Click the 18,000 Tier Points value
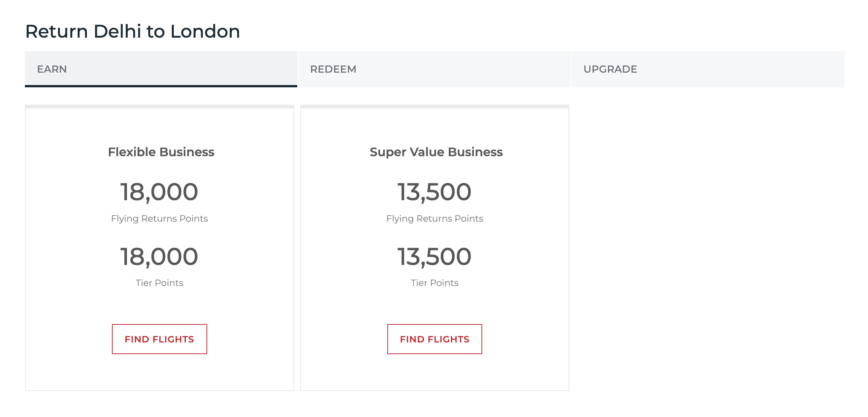868x417 pixels. coord(159,256)
